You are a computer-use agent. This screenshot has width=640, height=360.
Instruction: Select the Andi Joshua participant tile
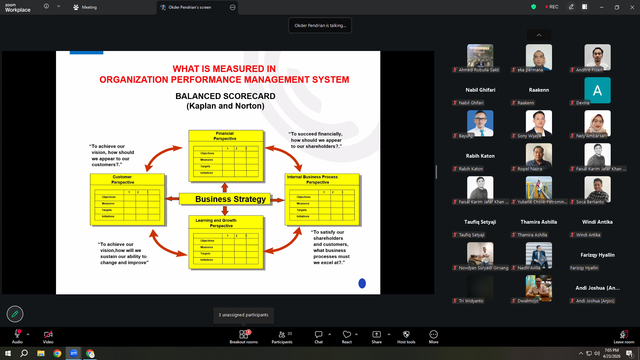tap(598, 289)
